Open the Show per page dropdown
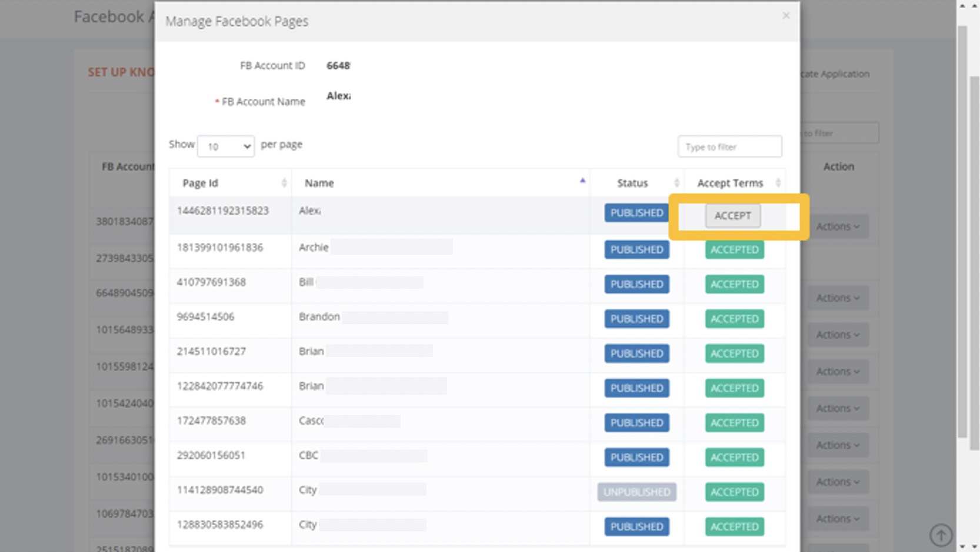Viewport: 980px width, 552px height. 226,147
